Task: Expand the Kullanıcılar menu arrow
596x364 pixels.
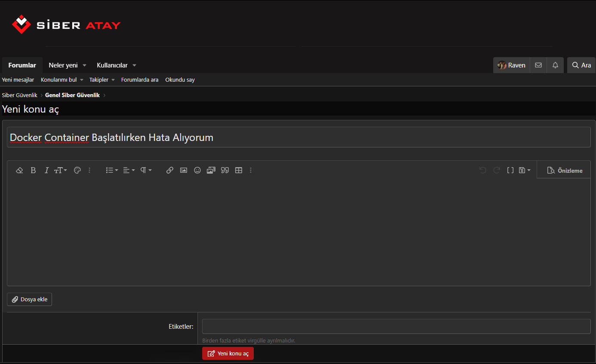Action: 134,65
